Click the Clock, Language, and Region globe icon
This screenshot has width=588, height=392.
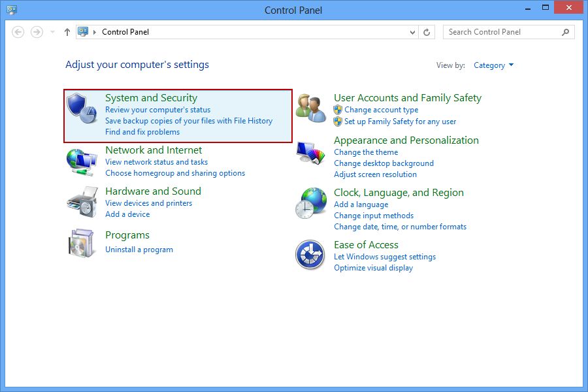(x=311, y=203)
